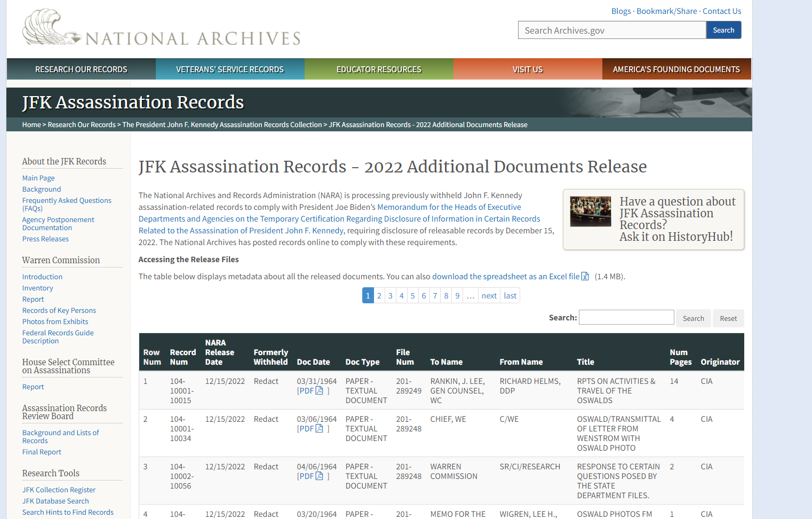Open PDF icon for row 3 document

319,476
